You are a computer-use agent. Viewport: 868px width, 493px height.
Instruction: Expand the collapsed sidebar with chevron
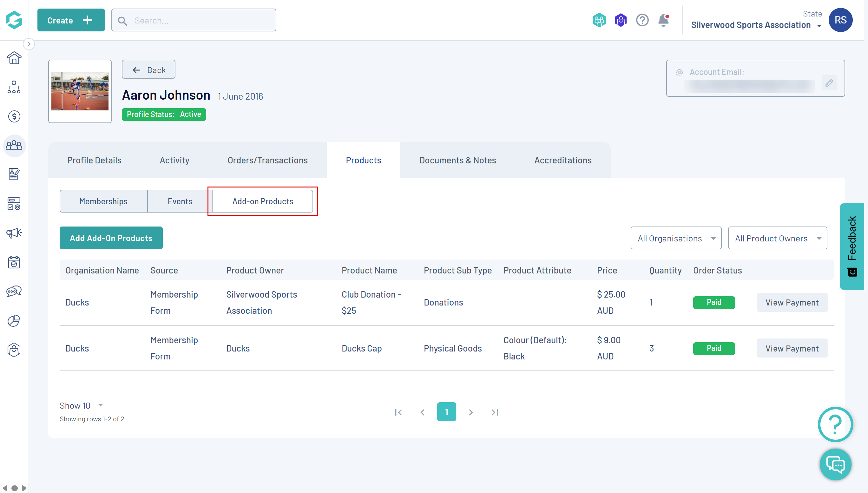(29, 44)
